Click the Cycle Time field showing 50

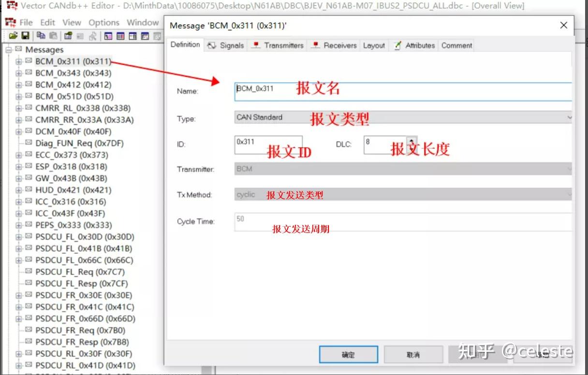(403, 221)
